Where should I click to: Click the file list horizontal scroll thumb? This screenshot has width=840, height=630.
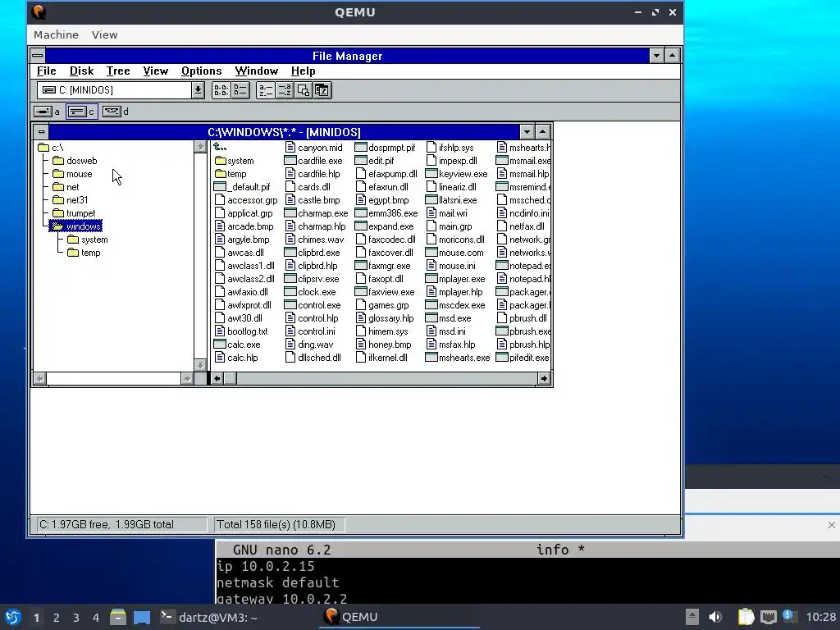point(231,379)
